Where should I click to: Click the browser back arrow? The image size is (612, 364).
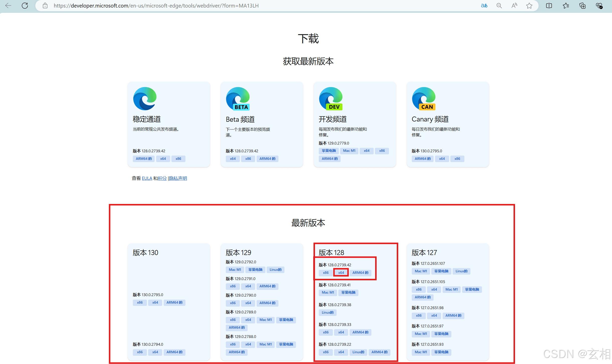click(8, 6)
